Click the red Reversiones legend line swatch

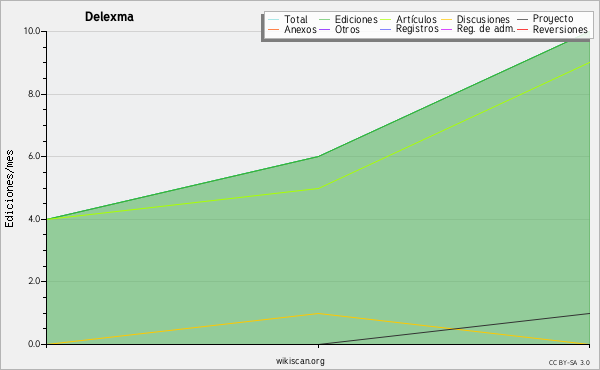(522, 29)
